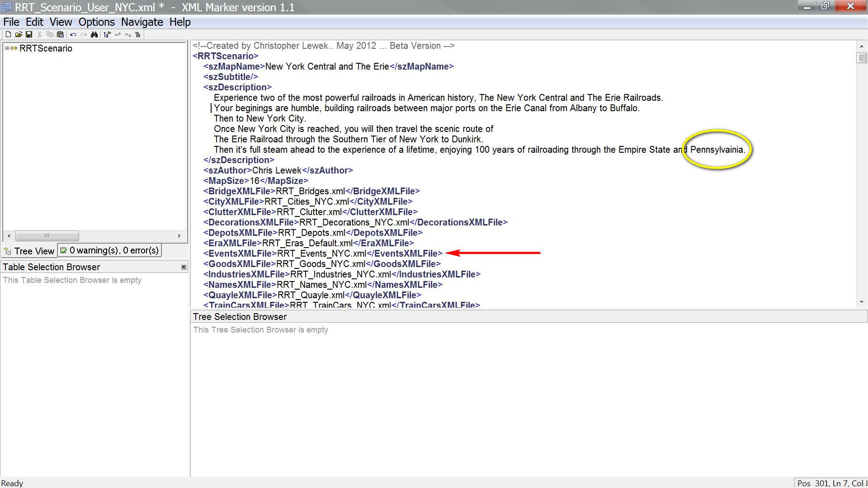The width and height of the screenshot is (868, 488).
Task: Click editor vertical scrollbar down arrow
Action: point(861,301)
